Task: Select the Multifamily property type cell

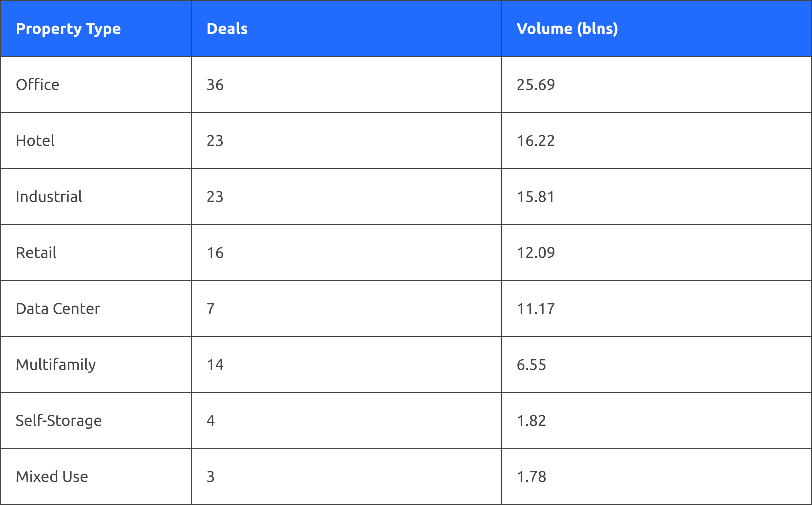Action: [56, 364]
